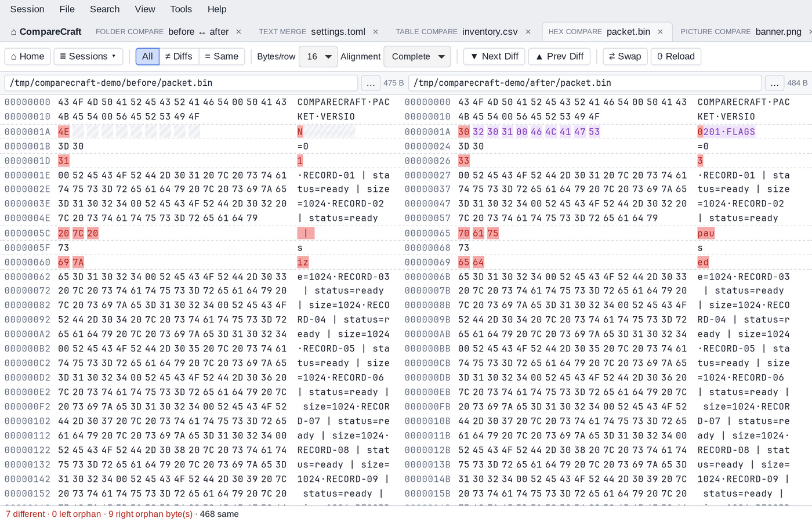This screenshot has width=812, height=522.
Task: Open the Alignment Complete dropdown
Action: 417,56
